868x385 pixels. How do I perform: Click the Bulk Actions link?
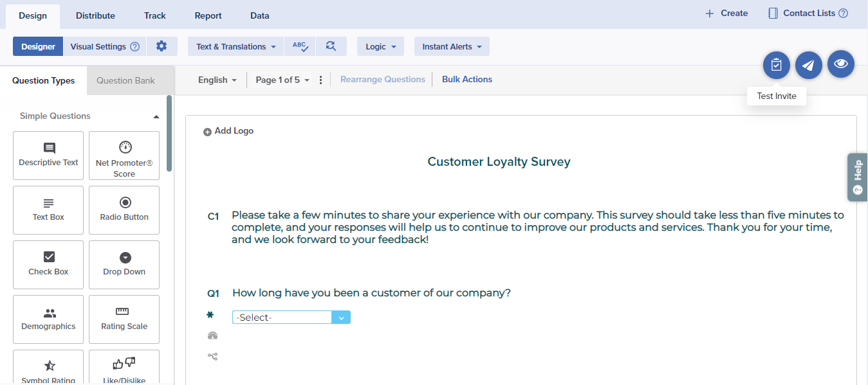point(467,80)
